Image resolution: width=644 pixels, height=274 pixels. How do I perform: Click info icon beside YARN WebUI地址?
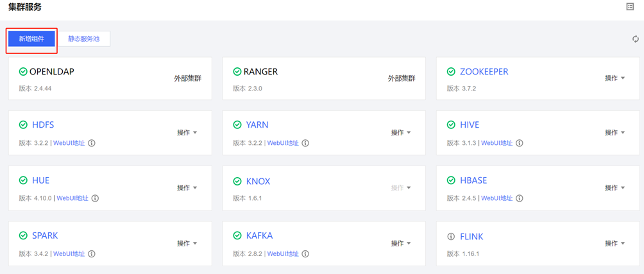[305, 143]
